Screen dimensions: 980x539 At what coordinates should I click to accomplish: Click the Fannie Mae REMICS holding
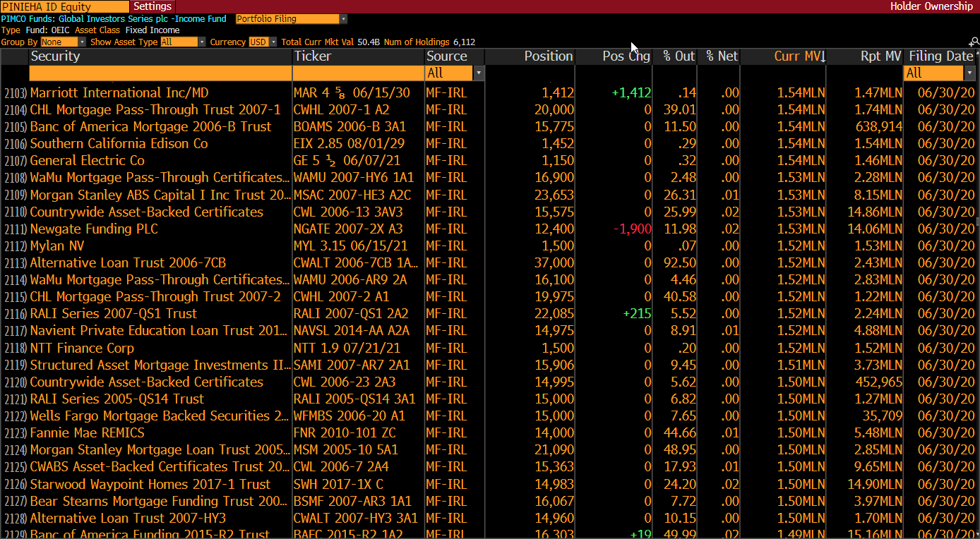click(87, 433)
